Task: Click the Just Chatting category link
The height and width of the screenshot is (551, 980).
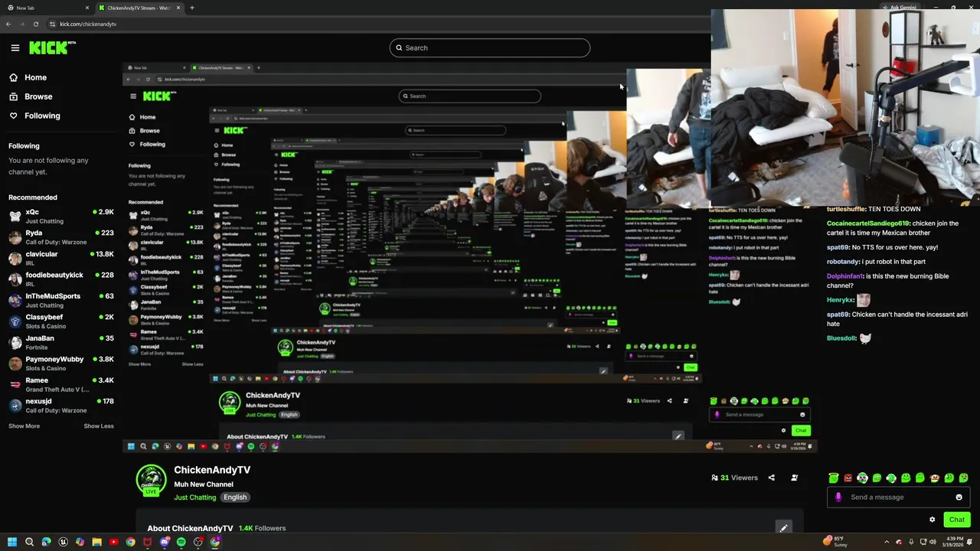Action: [x=194, y=497]
